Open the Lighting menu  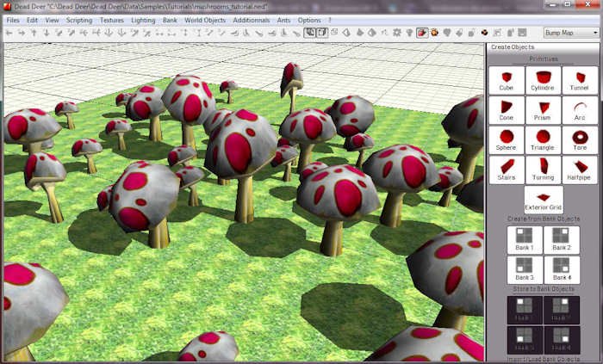[143, 21]
